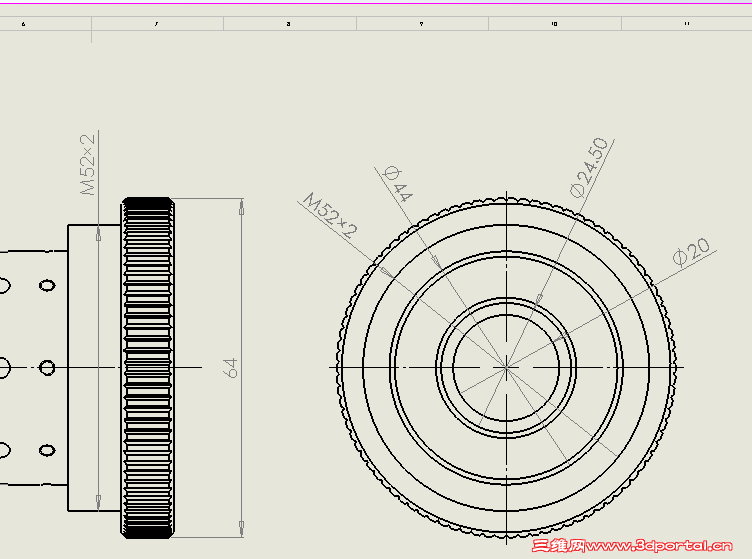Image resolution: width=752 pixels, height=559 pixels.
Task: Click the zone 11 label in ruler
Action: coord(687,23)
